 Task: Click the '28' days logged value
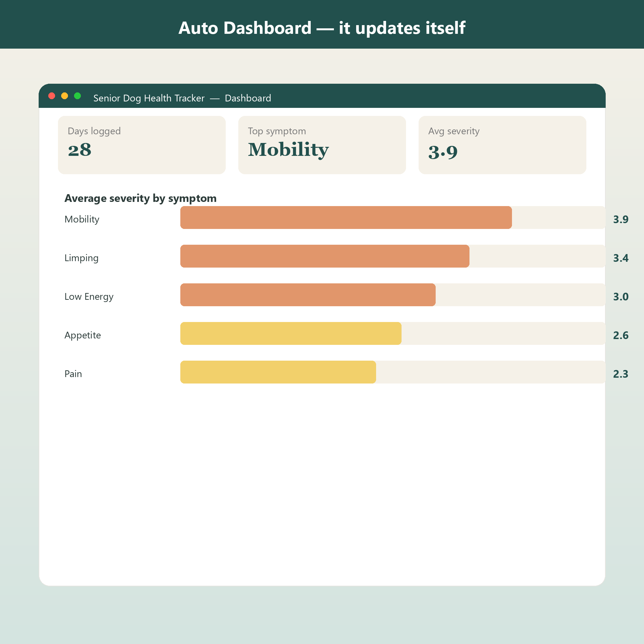80,150
